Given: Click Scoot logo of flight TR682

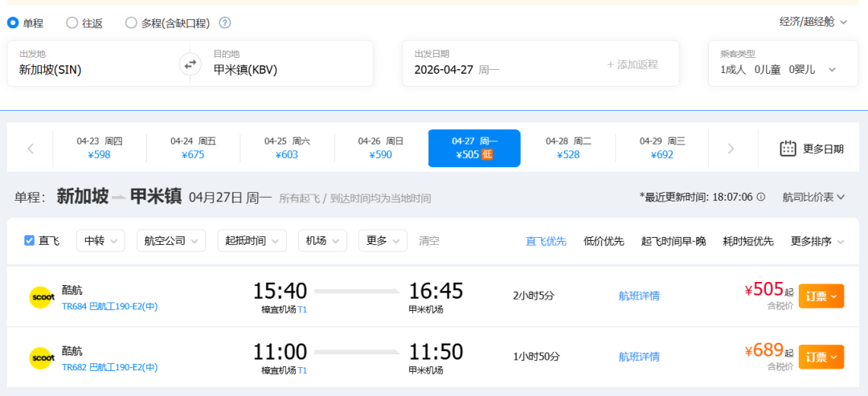Looking at the screenshot, I should 41,357.
